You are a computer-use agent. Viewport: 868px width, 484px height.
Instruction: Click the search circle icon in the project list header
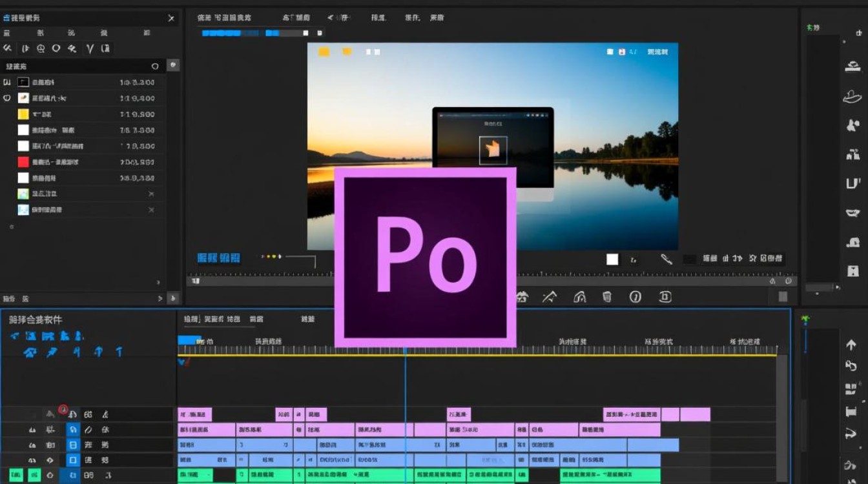[x=155, y=66]
